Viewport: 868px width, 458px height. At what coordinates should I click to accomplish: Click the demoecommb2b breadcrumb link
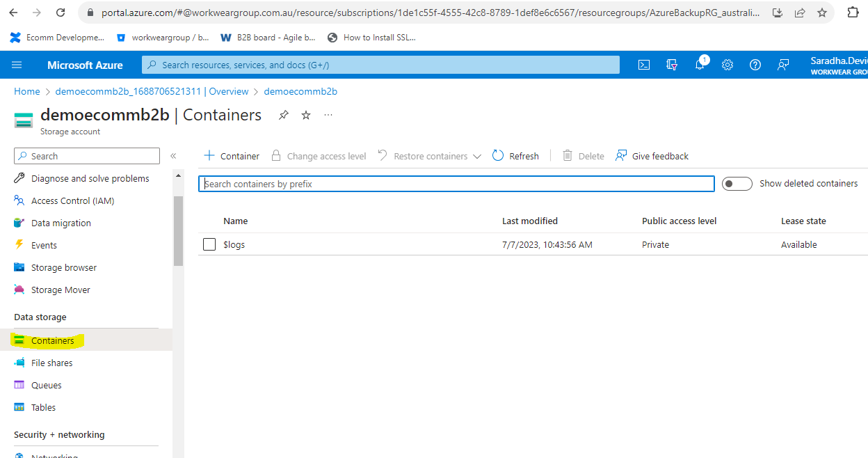click(300, 91)
